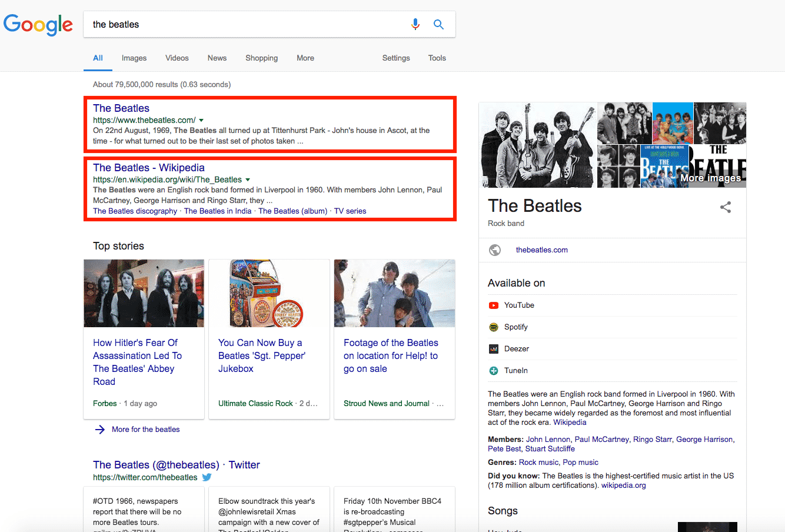
Task: Open Spotify link under Available on
Action: [x=516, y=327]
